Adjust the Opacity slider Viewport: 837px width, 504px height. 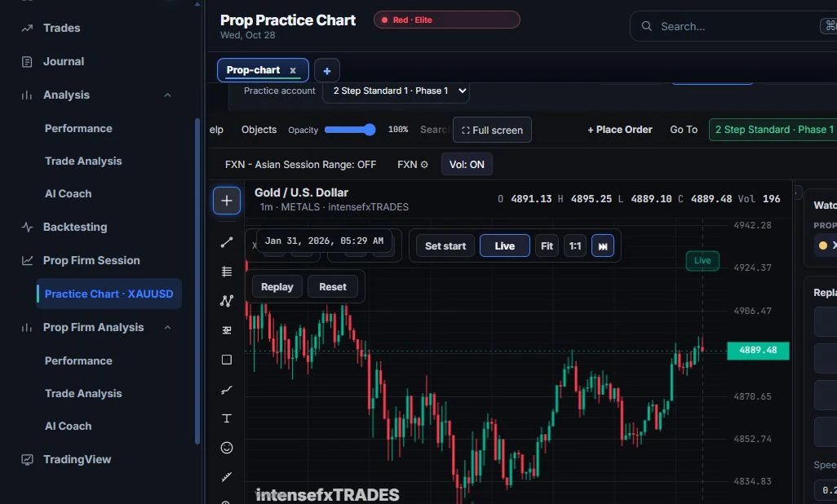point(350,130)
